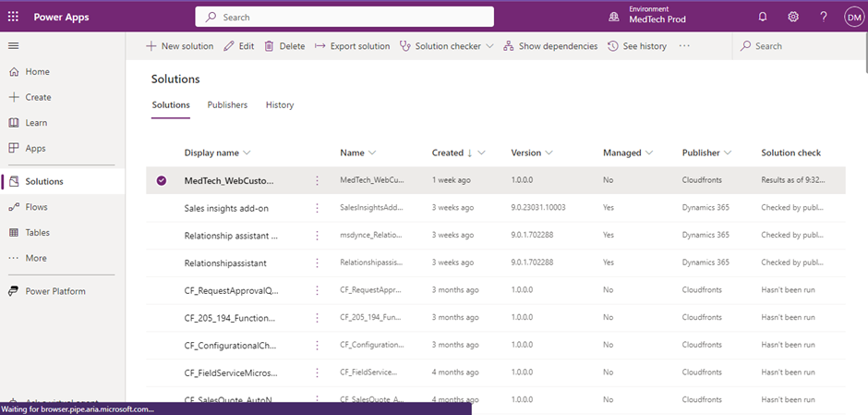Open more options for Sales insights add-on

click(x=318, y=208)
